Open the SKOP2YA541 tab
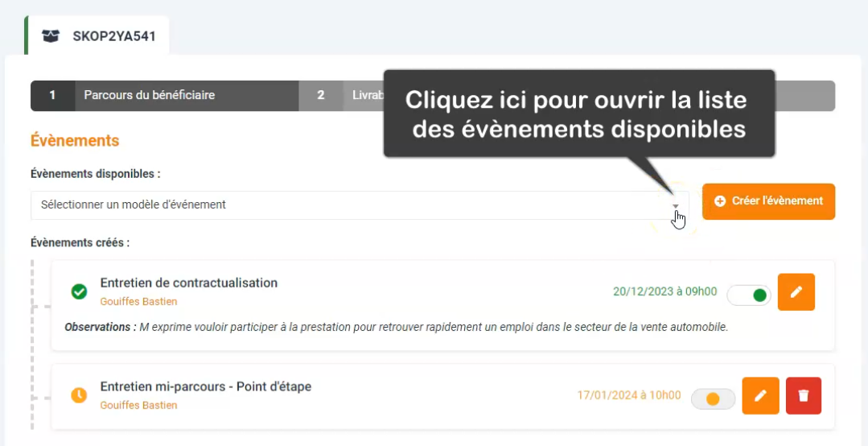 tap(97, 36)
